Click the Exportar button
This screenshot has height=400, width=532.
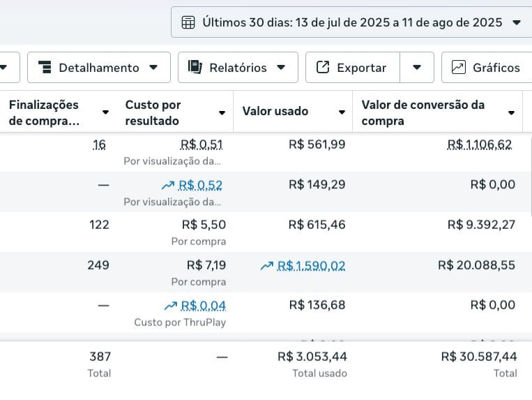click(x=353, y=68)
